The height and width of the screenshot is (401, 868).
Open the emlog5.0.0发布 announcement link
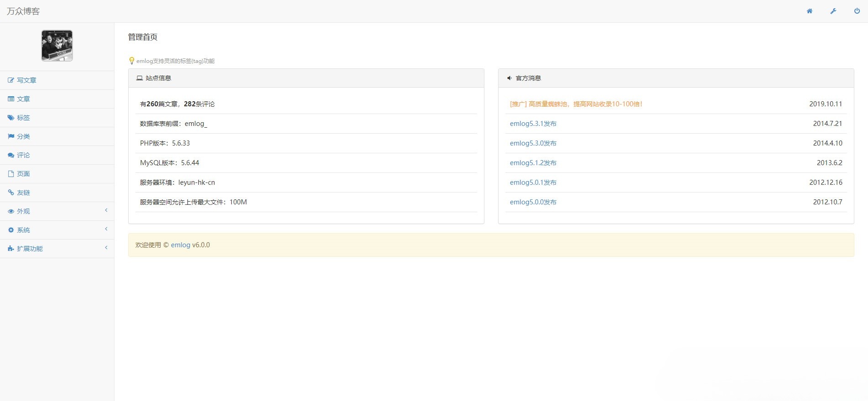pos(533,202)
